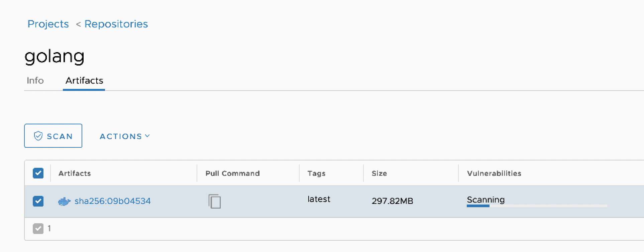Click the Docker whale icon beside sha256 artifact

pos(64,201)
